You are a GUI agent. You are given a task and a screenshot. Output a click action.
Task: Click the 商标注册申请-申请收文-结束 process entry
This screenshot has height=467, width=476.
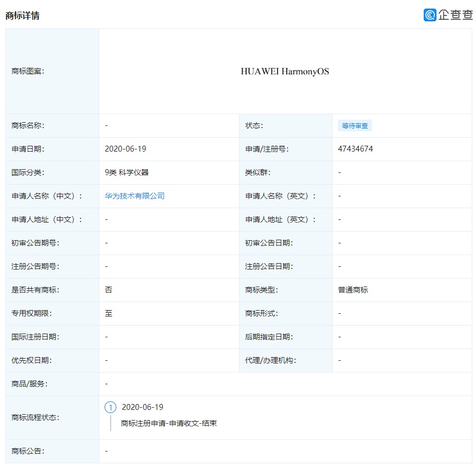169,423
